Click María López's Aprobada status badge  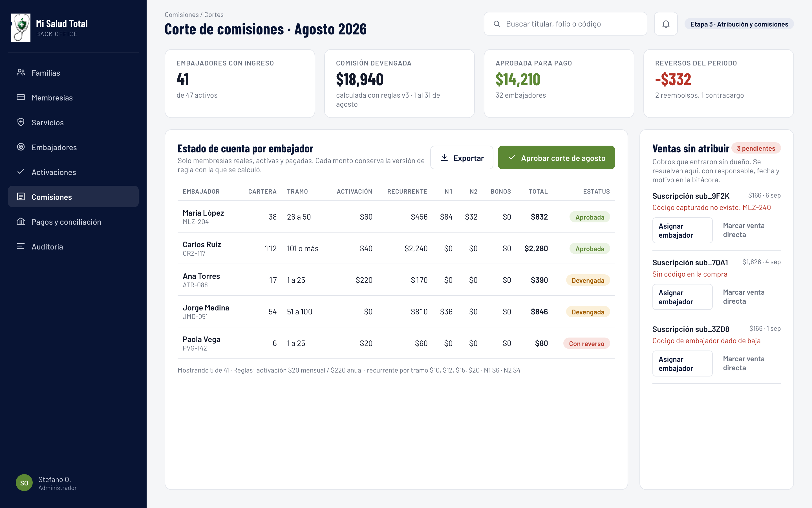pyautogui.click(x=590, y=217)
